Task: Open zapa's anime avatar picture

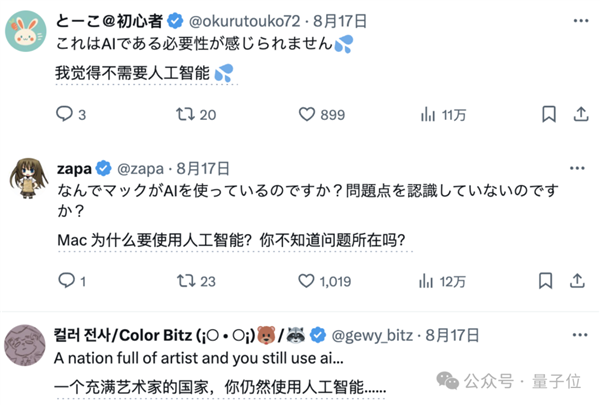Action: tap(25, 180)
